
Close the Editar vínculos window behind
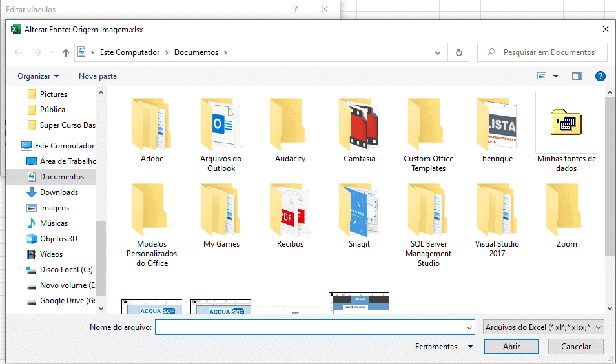coord(325,9)
